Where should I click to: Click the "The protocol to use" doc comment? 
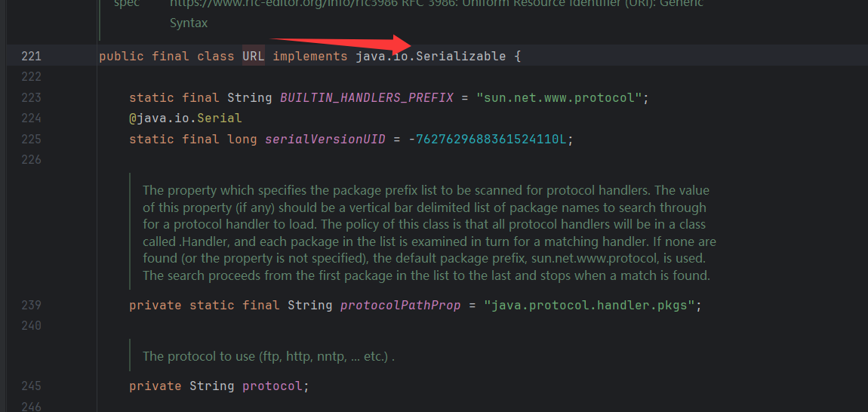click(268, 356)
